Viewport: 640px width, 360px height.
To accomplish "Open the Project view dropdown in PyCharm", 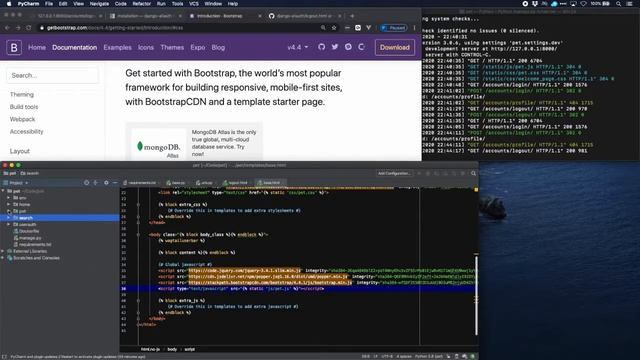I will pos(16,183).
